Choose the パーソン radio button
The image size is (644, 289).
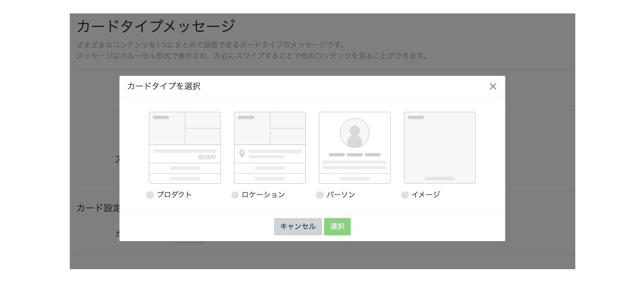click(x=320, y=195)
